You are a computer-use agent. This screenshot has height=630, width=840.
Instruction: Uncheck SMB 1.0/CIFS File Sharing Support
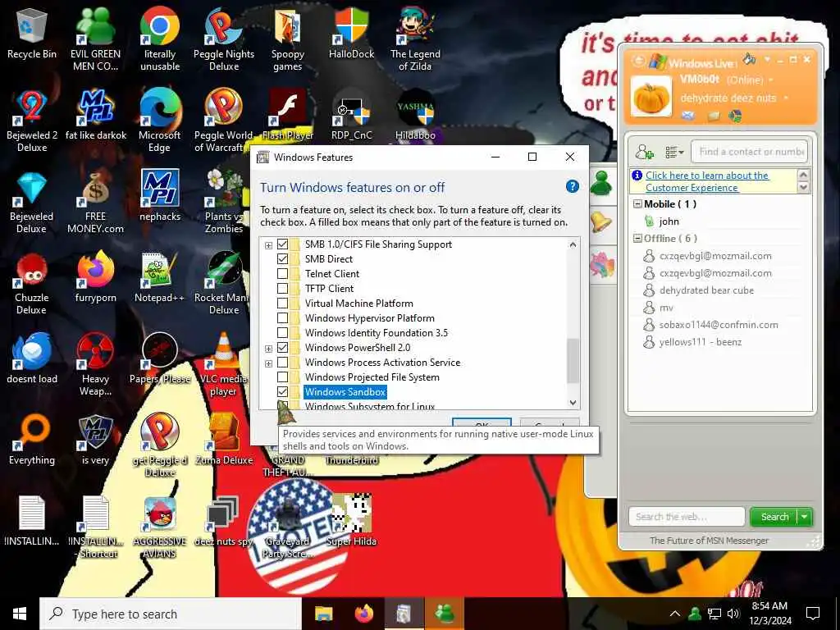pos(282,244)
